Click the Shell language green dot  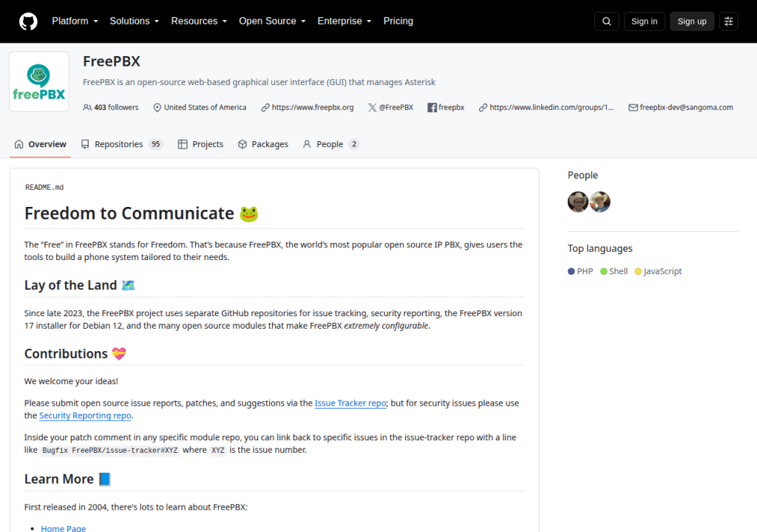[x=603, y=271]
